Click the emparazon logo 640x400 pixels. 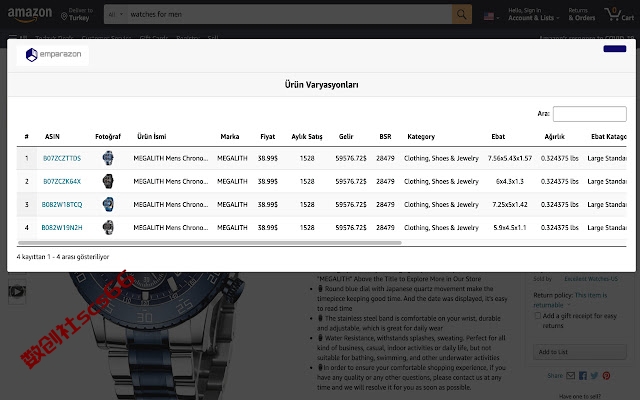pos(53,54)
